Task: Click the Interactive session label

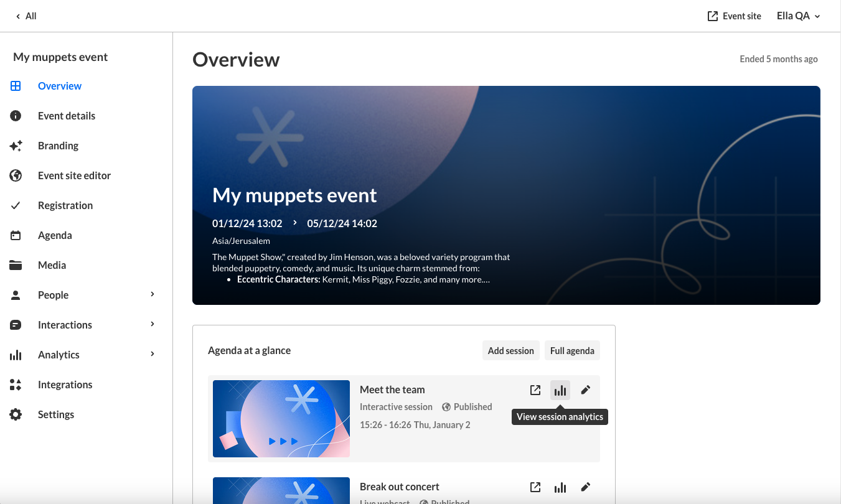Action: [396, 407]
